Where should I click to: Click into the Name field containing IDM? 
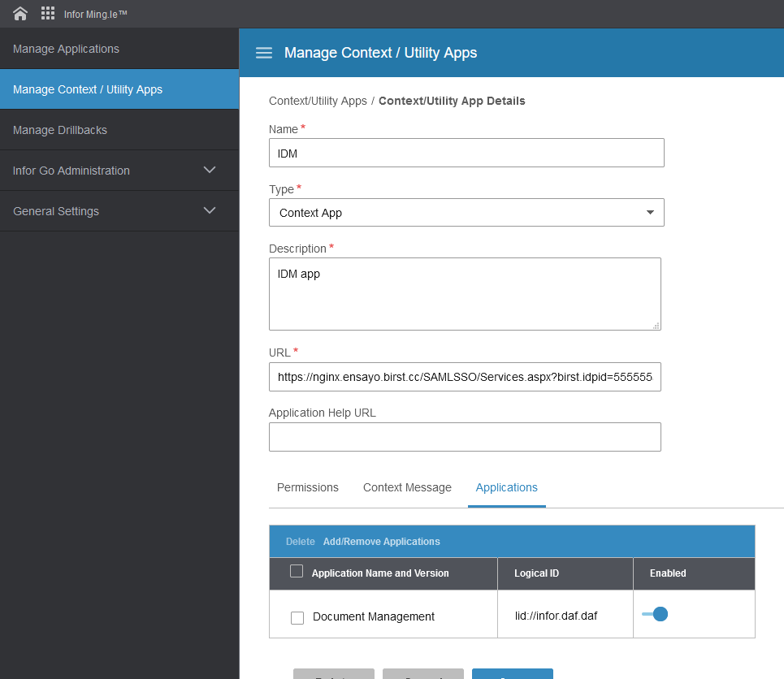(466, 153)
